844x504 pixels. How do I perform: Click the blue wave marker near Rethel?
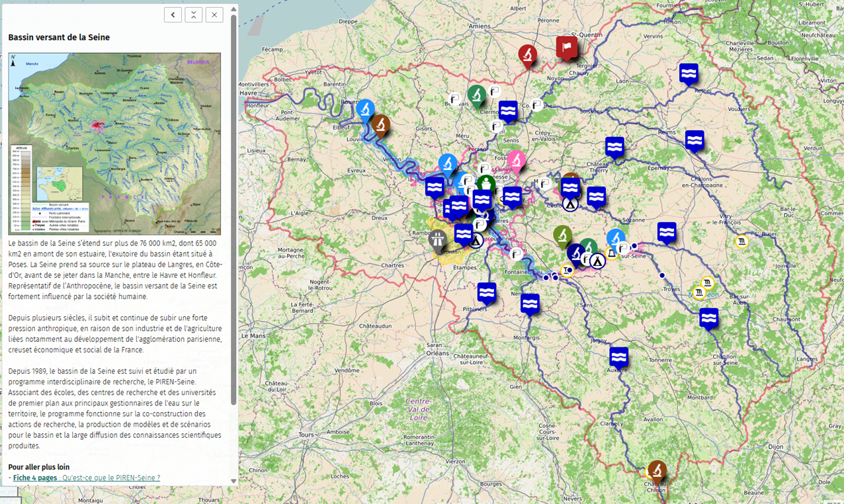(689, 73)
